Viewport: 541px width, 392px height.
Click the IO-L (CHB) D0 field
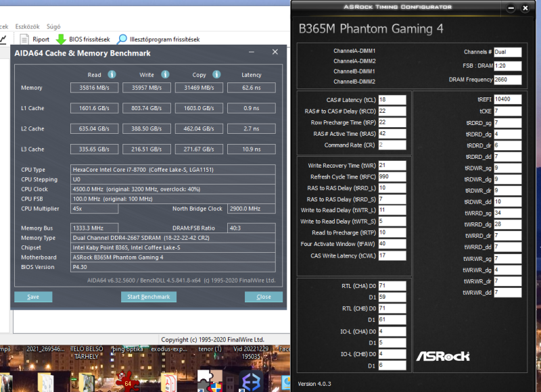pyautogui.click(x=392, y=354)
